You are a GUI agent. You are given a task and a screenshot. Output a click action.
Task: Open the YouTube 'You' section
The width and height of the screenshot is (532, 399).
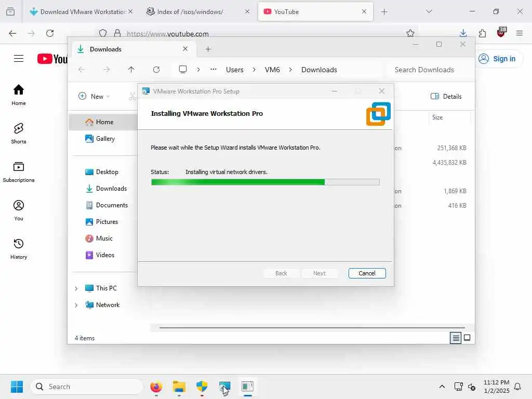click(19, 210)
